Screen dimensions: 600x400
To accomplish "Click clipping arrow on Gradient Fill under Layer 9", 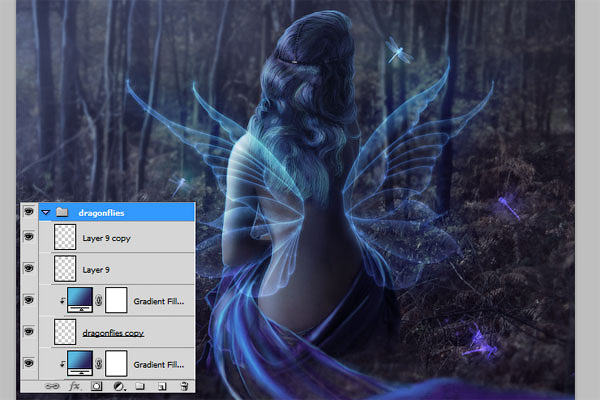I will coord(62,301).
